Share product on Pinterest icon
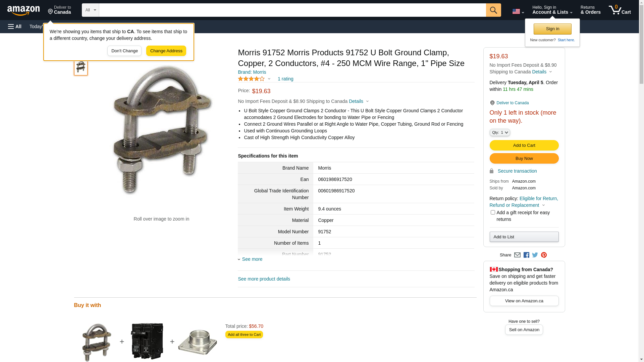Image resolution: width=644 pixels, height=362 pixels. (544, 255)
